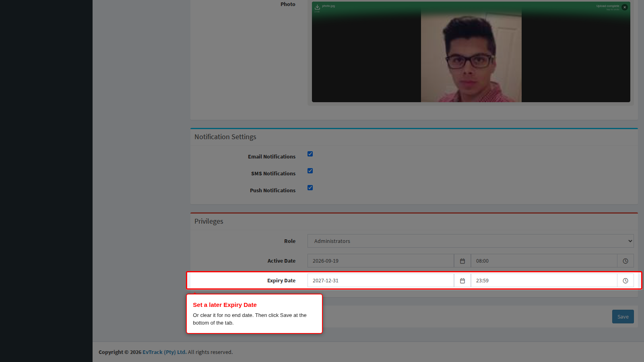The height and width of the screenshot is (362, 644).
Task: Click the Save button
Action: click(623, 317)
